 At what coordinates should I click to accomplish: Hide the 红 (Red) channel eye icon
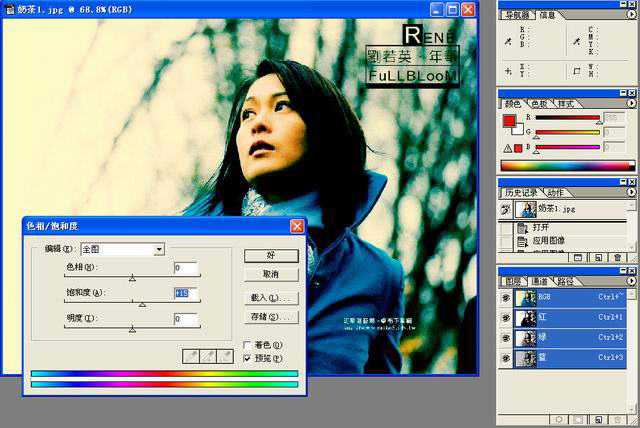click(x=506, y=317)
